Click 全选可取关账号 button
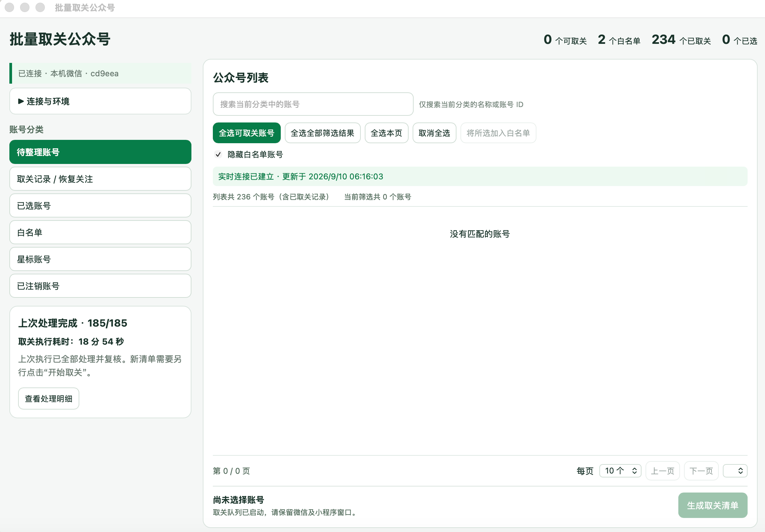Screen dimensions: 765x532 click(247, 133)
